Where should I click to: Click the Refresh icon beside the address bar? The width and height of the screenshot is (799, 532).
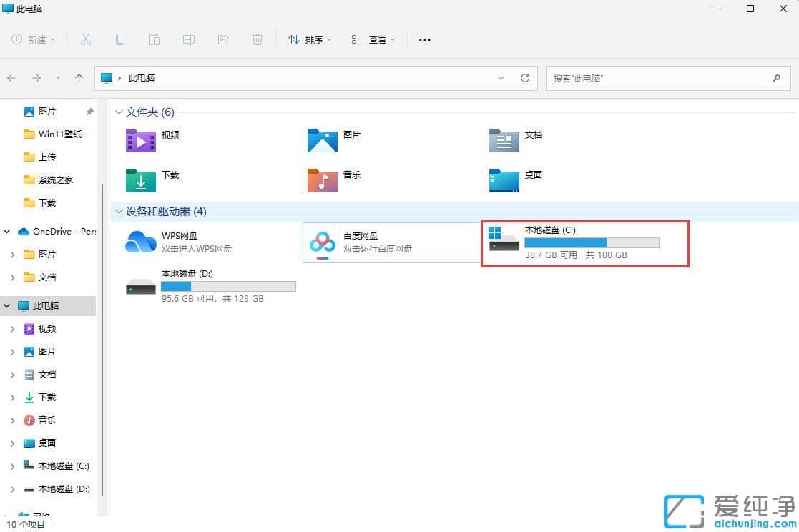524,79
